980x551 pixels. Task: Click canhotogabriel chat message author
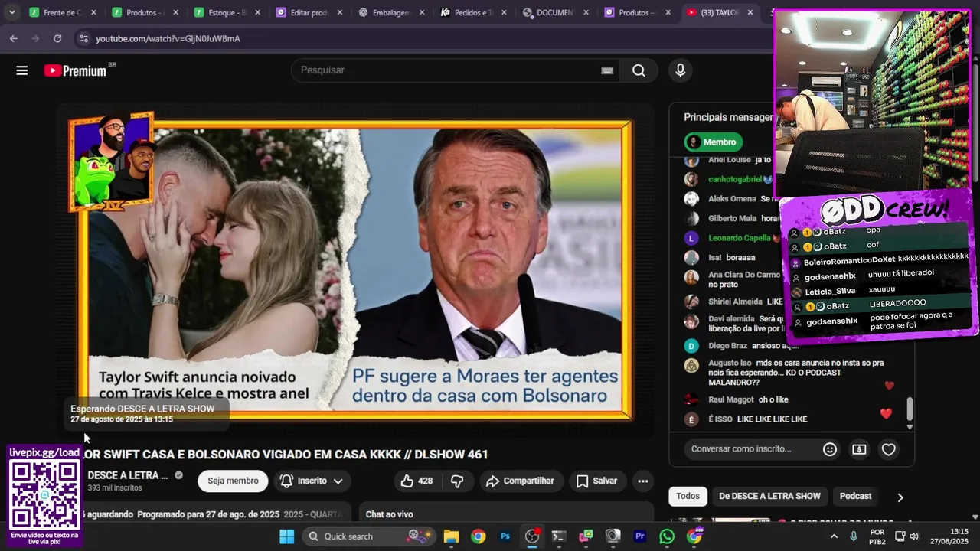(x=734, y=179)
